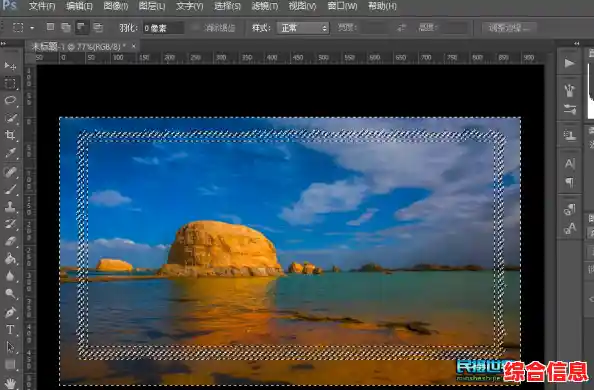Viewport: 594px width, 390px height.
Task: Choose Intersect with Selection mode
Action: (x=98, y=27)
